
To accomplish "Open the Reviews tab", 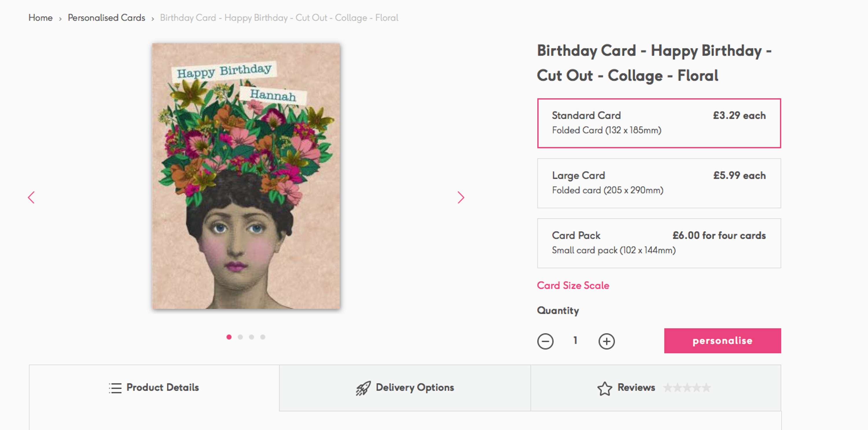I will (656, 387).
